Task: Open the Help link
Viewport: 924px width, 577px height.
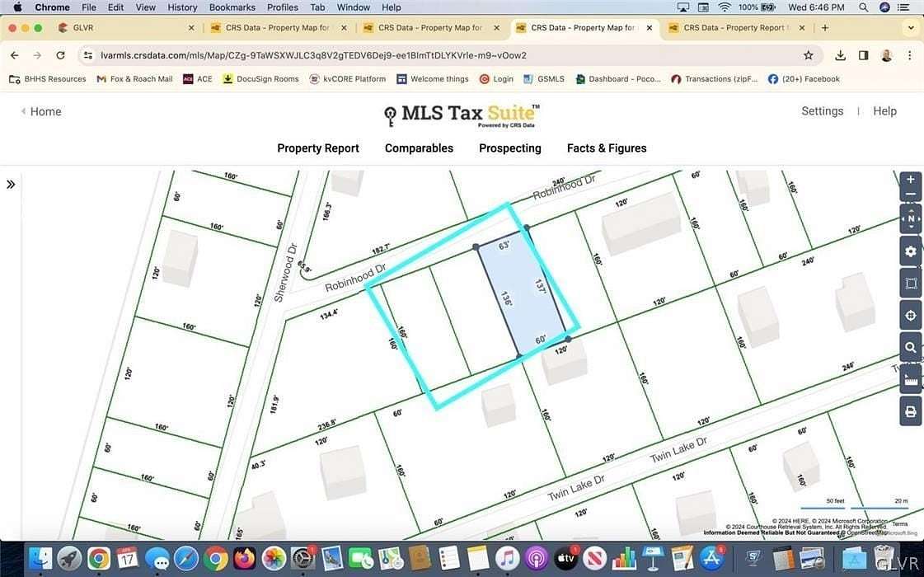Action: click(884, 110)
